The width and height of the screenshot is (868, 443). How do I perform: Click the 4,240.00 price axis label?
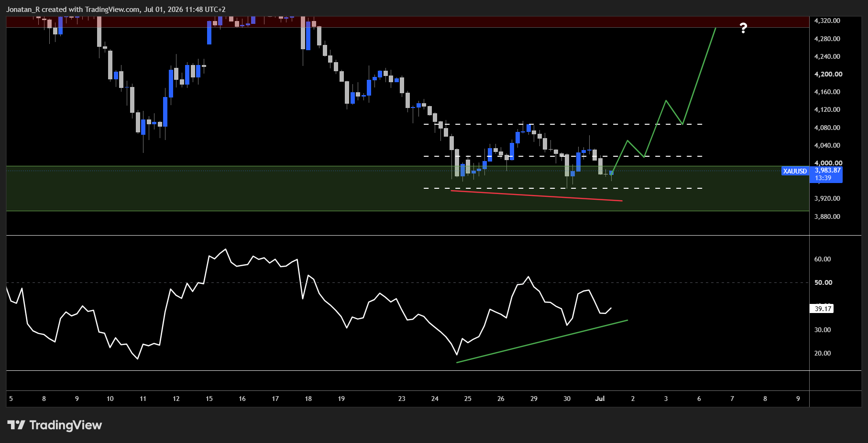click(827, 56)
